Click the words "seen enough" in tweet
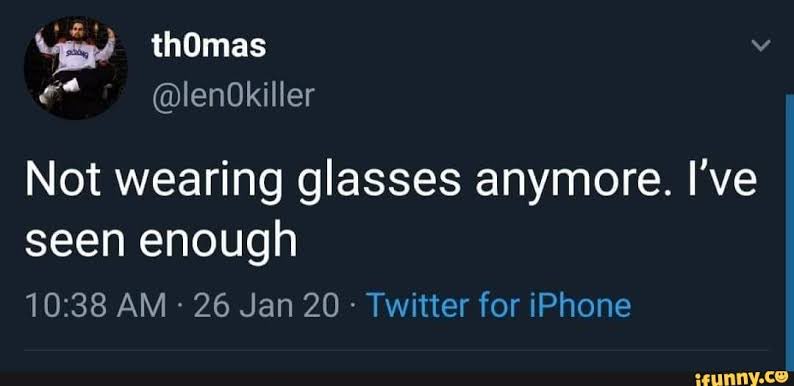This screenshot has height=386, width=794. [161, 242]
